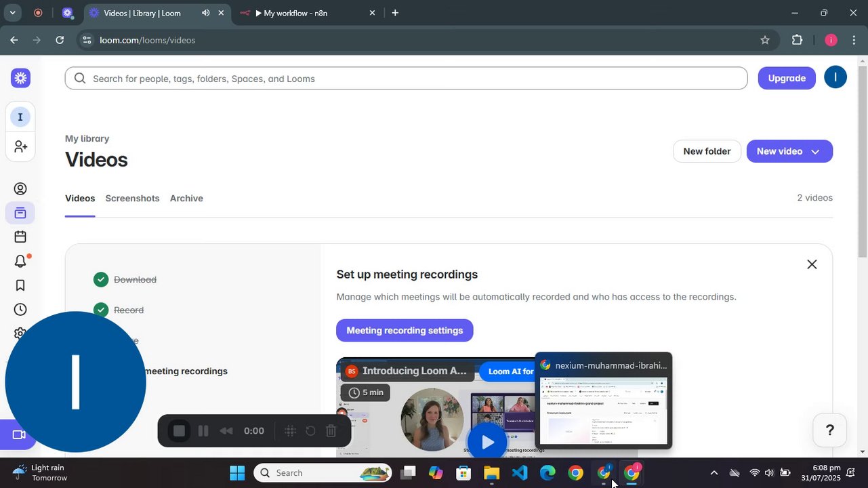Select the completed Download checklist step
868x488 pixels.
coord(135,280)
